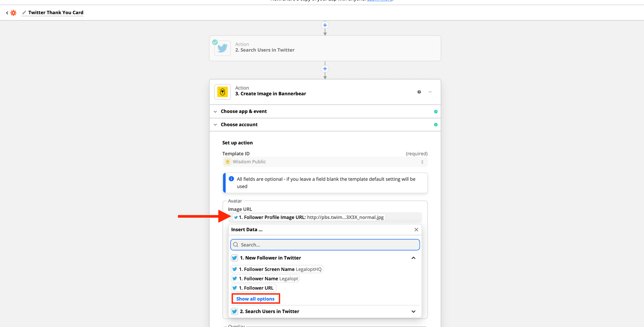Edit the zap name via pencil icon

[24, 13]
